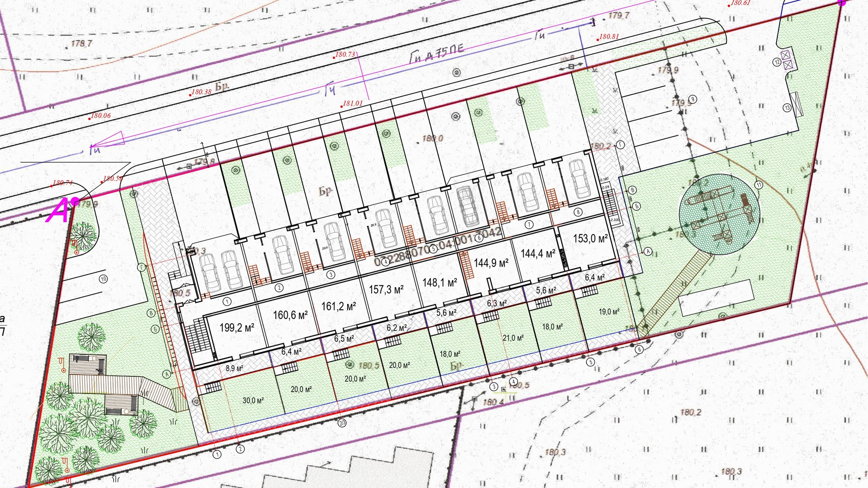The width and height of the screenshot is (868, 488).
Task: Select the 179,8 spot height
Action: (204, 162)
